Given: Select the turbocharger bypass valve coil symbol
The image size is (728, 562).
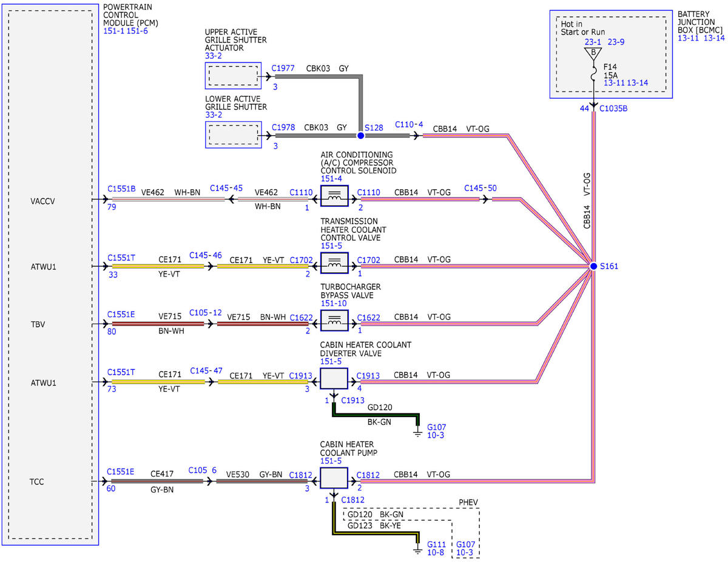Looking at the screenshot, I should point(334,321).
